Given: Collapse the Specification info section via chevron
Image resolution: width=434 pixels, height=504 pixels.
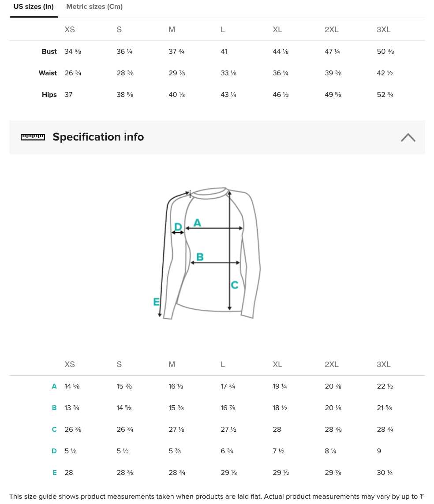Looking at the screenshot, I should 408,137.
